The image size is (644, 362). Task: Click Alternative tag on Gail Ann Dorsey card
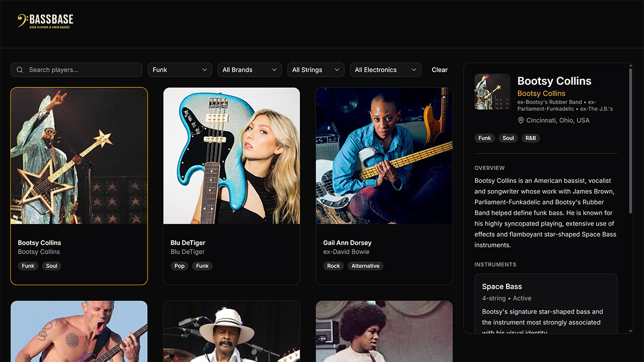[365, 266]
